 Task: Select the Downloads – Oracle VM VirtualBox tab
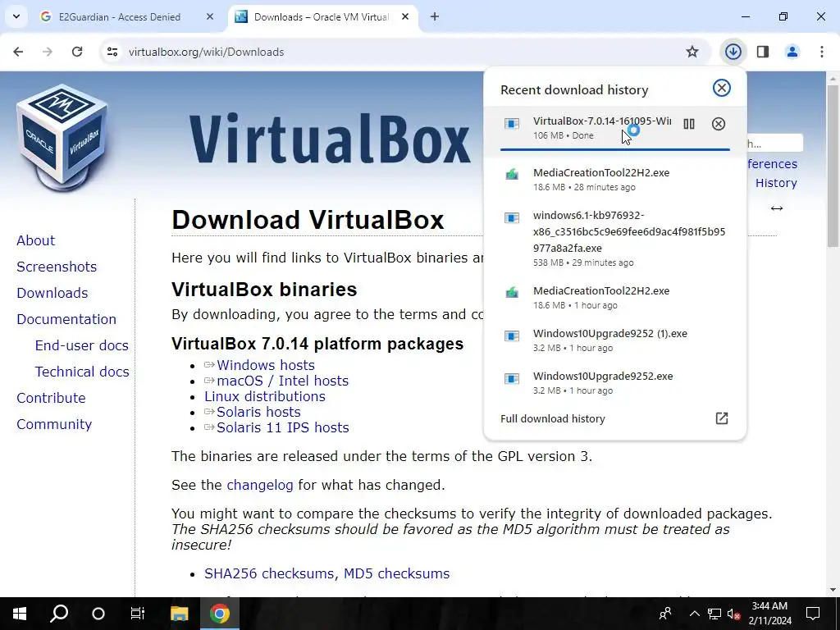(x=321, y=16)
